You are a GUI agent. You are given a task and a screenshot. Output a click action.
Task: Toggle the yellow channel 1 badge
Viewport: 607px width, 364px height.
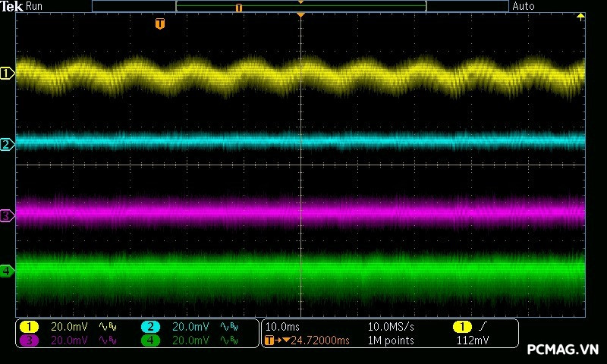point(29,327)
